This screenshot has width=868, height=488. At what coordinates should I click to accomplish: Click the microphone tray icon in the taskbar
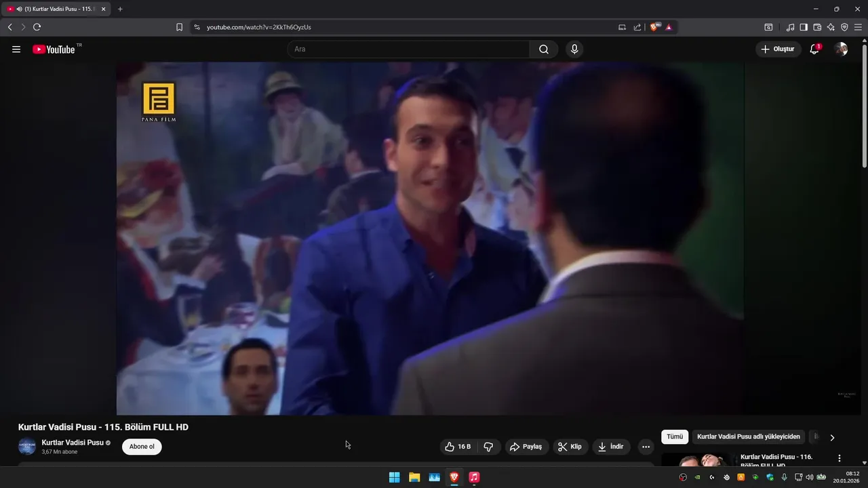click(x=785, y=477)
